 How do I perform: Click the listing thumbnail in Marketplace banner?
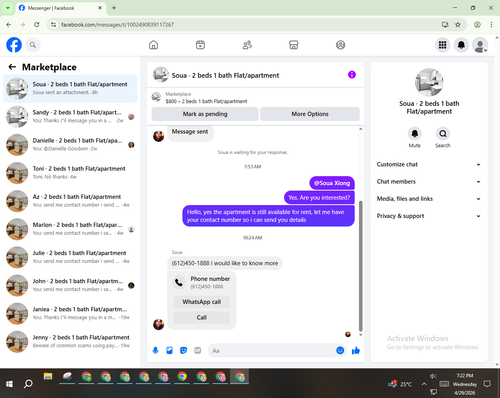click(x=156, y=97)
